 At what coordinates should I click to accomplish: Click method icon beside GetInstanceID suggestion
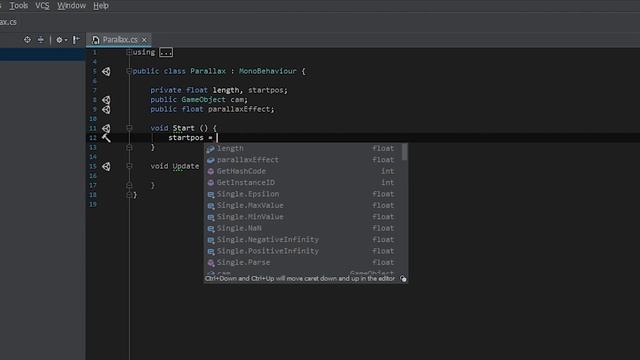coord(211,183)
